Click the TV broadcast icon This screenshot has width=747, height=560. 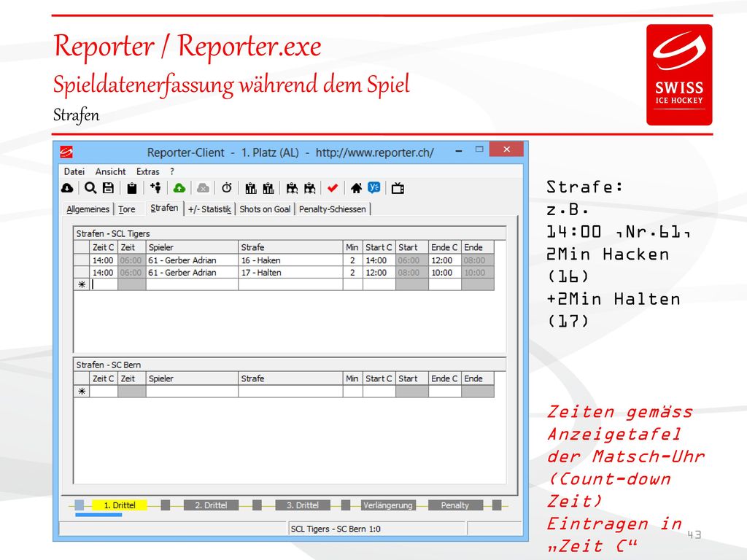(398, 189)
